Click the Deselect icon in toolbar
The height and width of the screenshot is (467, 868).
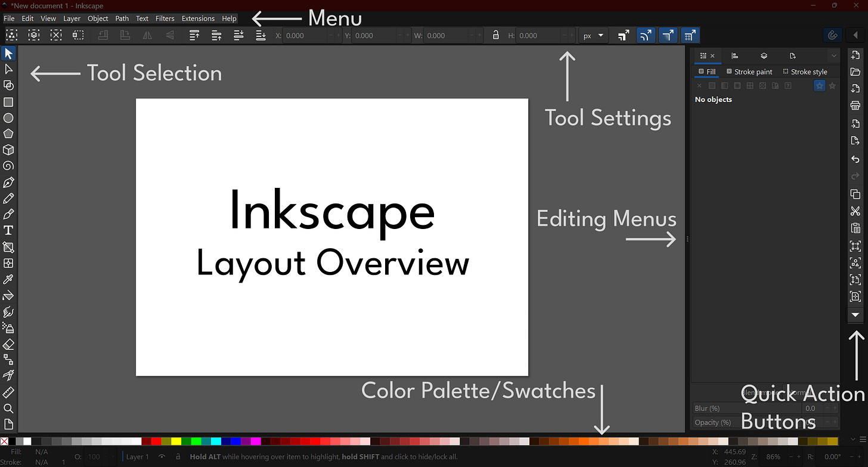55,35
